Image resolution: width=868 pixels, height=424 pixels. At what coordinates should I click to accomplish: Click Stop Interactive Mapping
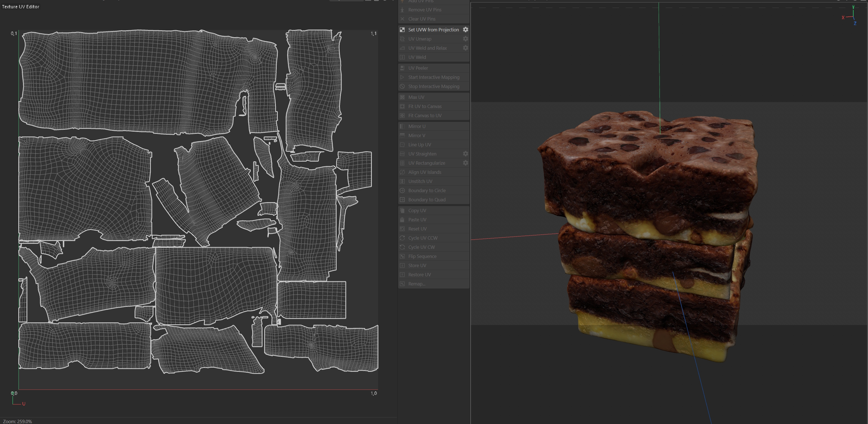coord(433,86)
